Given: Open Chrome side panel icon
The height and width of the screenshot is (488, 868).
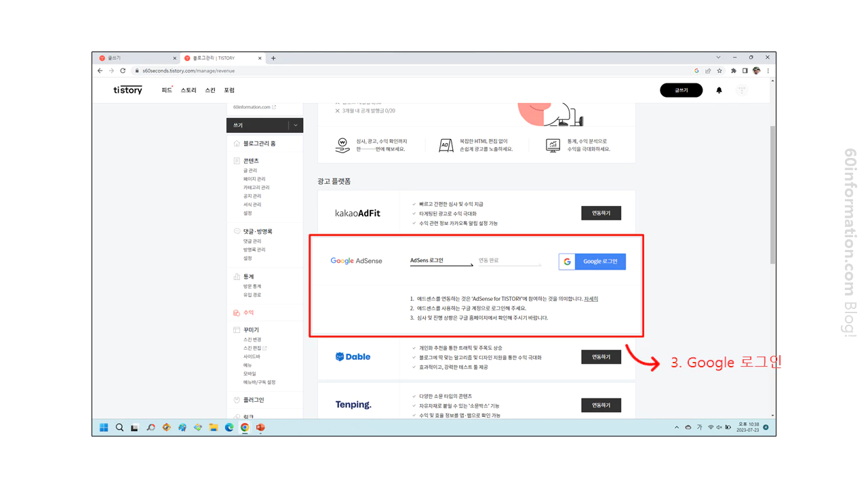Looking at the screenshot, I should pyautogui.click(x=745, y=70).
